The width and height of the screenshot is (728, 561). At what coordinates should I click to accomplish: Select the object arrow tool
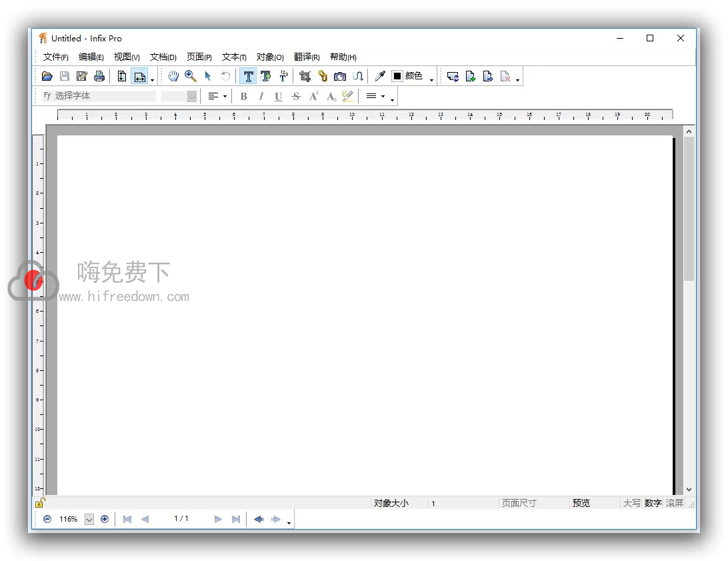tap(208, 75)
